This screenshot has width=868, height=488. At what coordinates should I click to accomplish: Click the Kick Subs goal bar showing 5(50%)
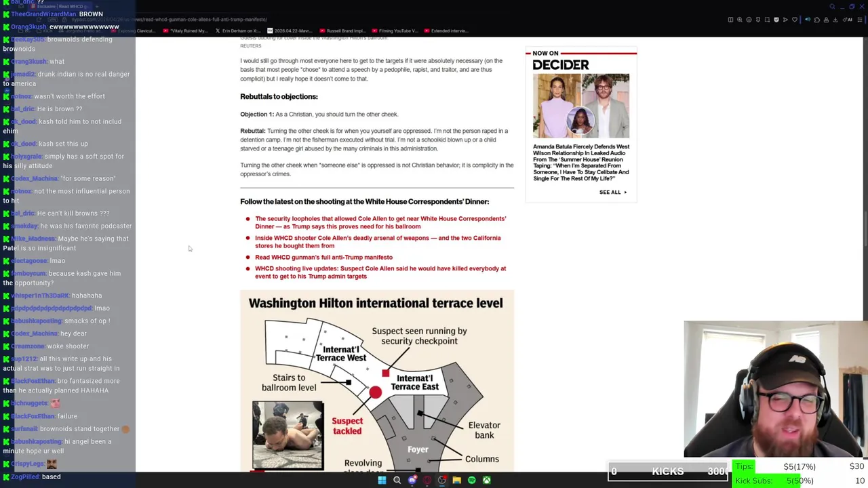(x=798, y=481)
